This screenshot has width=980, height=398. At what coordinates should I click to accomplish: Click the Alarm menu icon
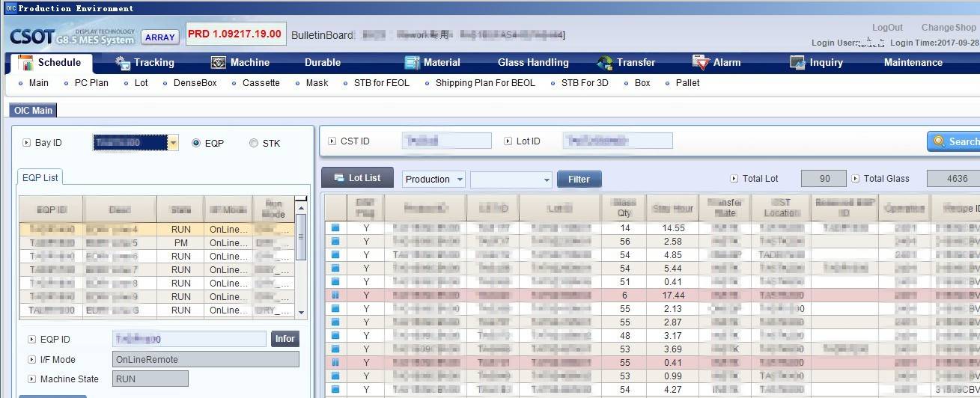coord(701,63)
